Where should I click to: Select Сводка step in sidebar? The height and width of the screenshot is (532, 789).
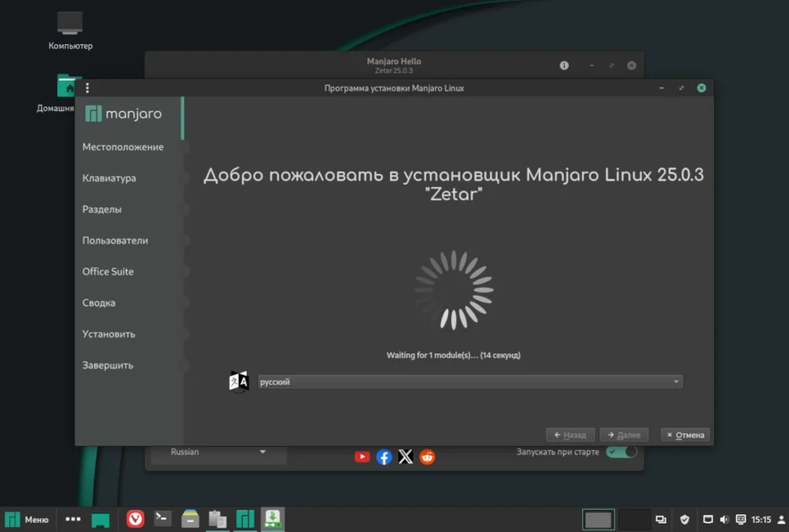(99, 303)
